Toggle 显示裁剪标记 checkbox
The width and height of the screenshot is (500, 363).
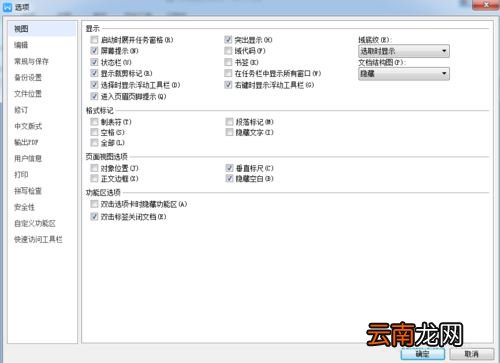94,73
